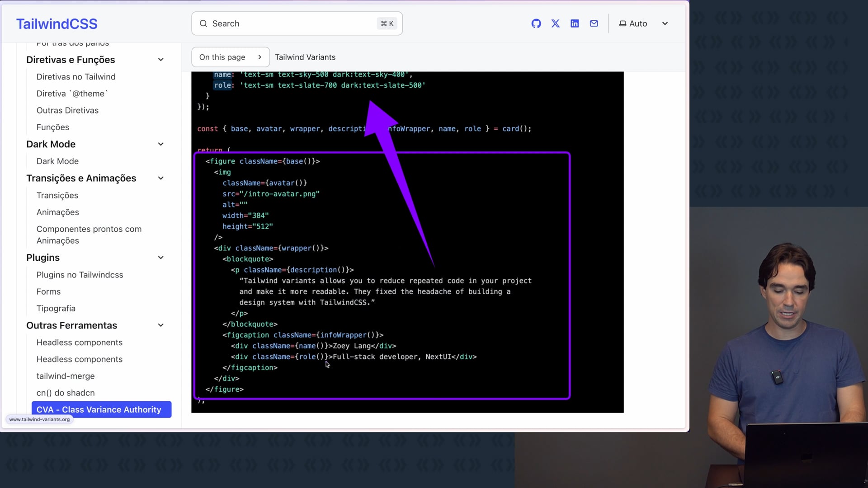Click the Tailwind Variants breadcrumb text
Viewport: 868px width, 488px height.
tap(305, 57)
